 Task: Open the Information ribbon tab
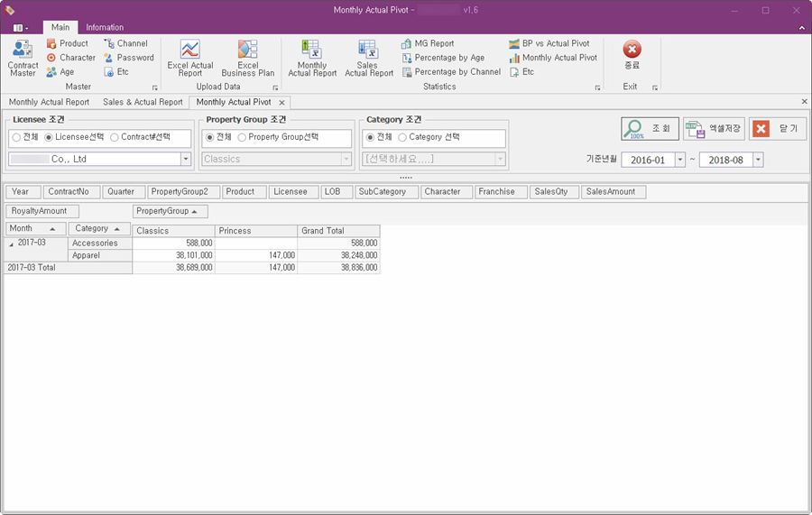(105, 27)
